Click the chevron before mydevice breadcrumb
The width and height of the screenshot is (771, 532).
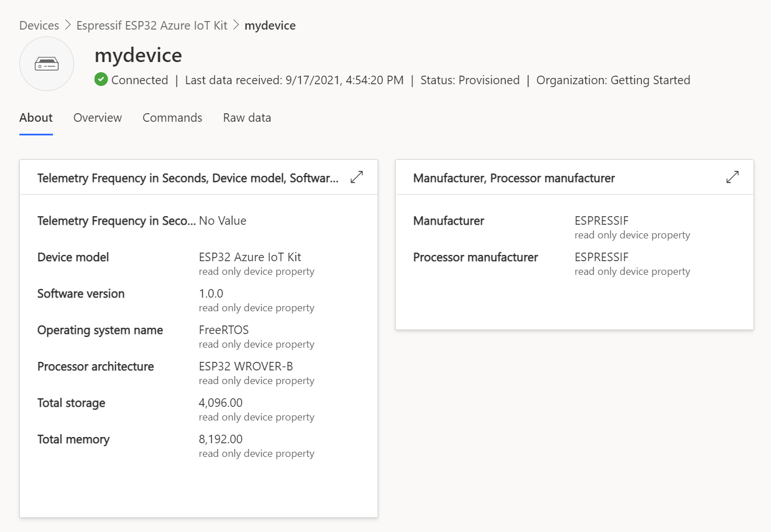pyautogui.click(x=236, y=25)
